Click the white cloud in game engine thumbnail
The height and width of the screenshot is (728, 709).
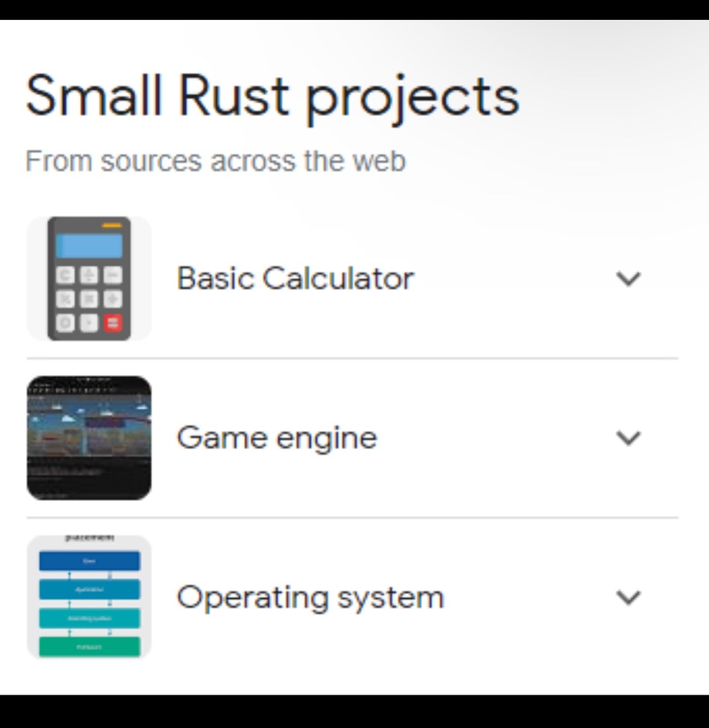click(x=67, y=418)
